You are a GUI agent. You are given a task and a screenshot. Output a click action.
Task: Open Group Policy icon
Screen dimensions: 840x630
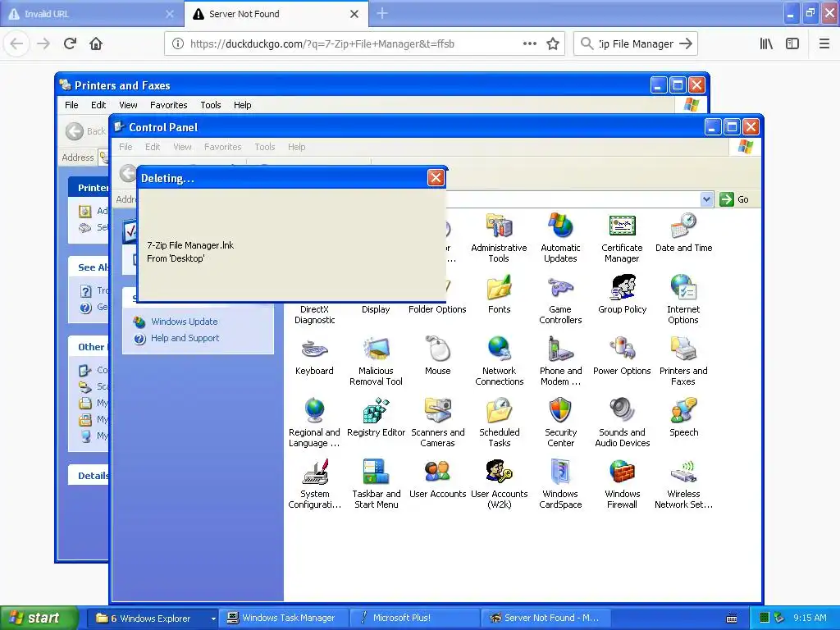(x=622, y=294)
